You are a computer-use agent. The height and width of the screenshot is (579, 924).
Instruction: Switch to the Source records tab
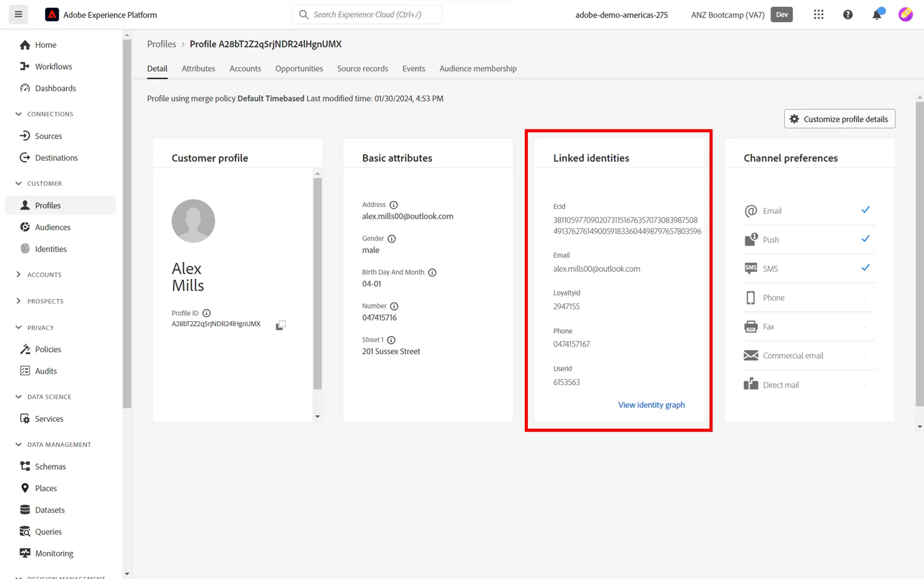[362, 68]
